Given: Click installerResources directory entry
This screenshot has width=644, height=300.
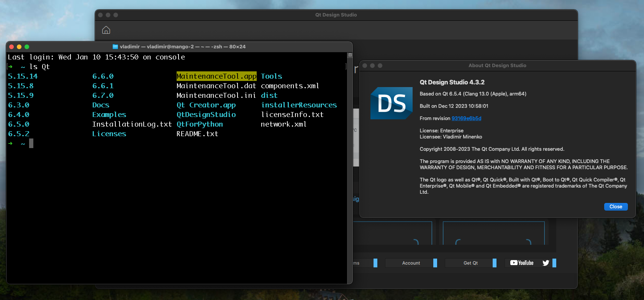Looking at the screenshot, I should [x=299, y=105].
